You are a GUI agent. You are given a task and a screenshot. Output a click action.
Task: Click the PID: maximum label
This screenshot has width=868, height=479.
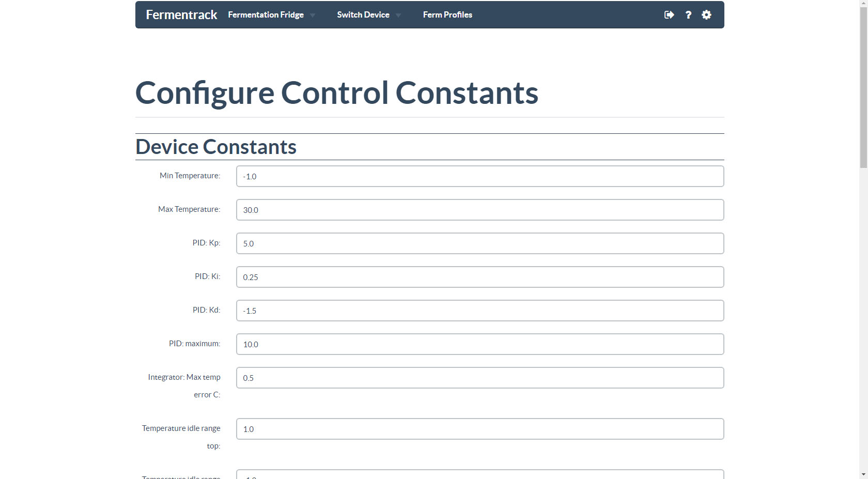point(194,344)
